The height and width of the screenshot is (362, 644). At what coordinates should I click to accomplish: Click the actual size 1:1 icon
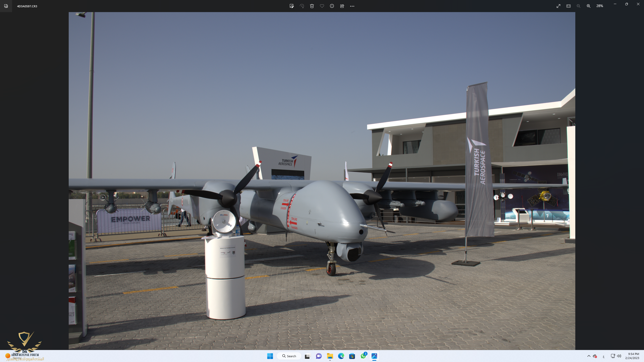569,6
